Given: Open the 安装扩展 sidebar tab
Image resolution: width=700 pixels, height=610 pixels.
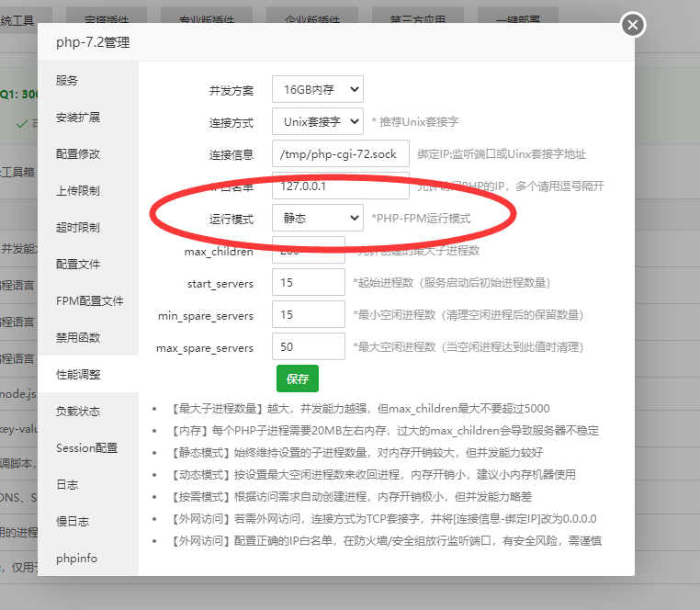Looking at the screenshot, I should (x=78, y=118).
